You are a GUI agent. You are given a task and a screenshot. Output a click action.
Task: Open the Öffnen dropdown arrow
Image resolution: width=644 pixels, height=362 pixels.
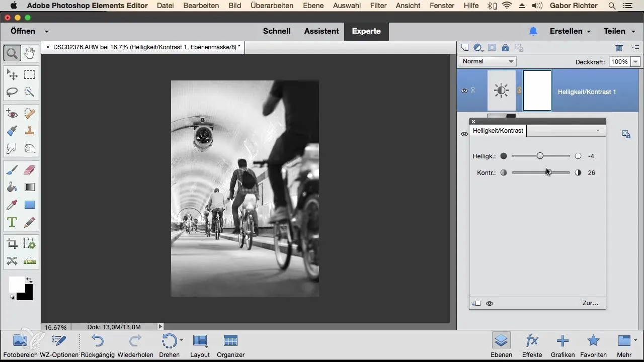pyautogui.click(x=47, y=31)
